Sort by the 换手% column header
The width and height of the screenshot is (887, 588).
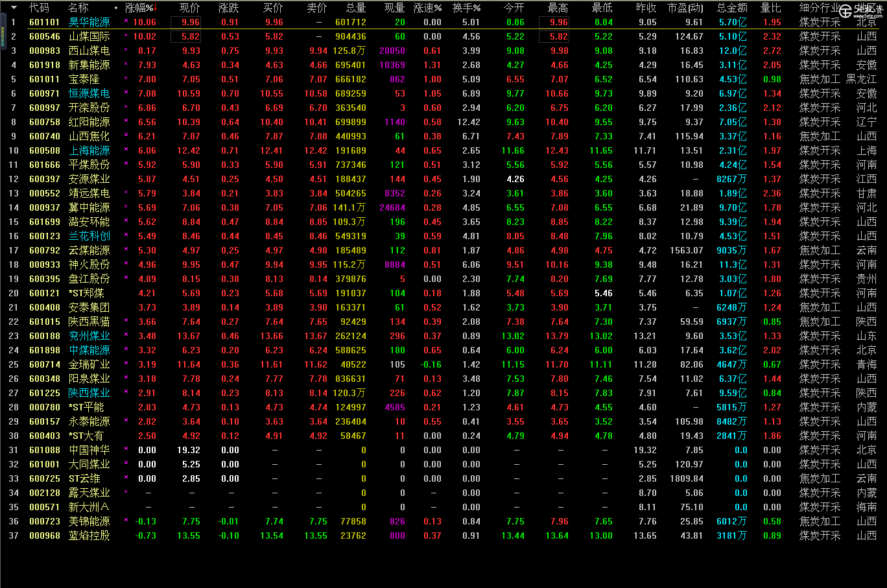click(x=467, y=8)
